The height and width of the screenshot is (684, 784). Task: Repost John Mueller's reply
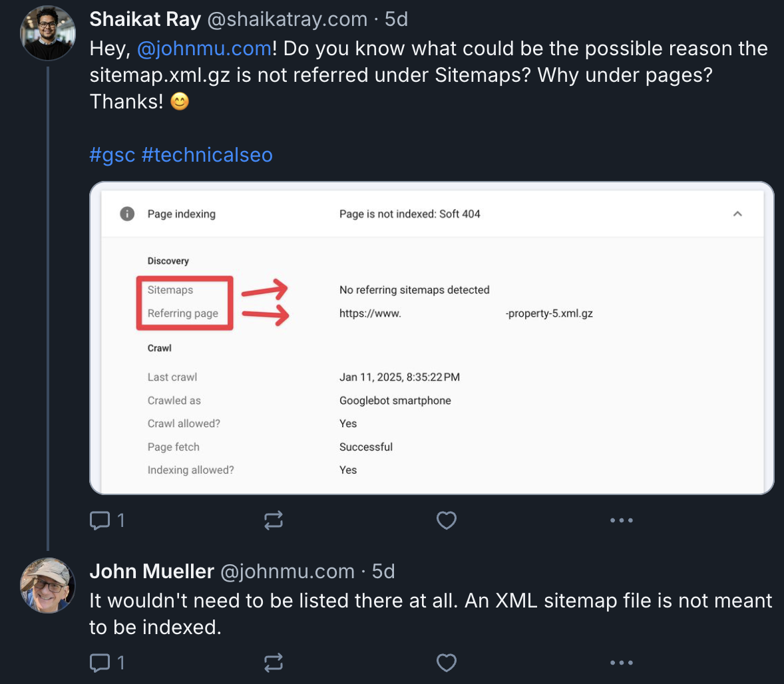pyautogui.click(x=274, y=663)
